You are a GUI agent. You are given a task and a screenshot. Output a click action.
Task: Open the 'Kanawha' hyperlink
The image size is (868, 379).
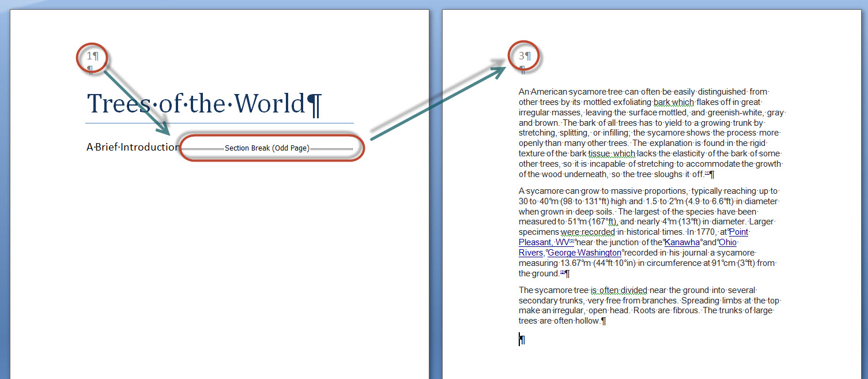[682, 242]
